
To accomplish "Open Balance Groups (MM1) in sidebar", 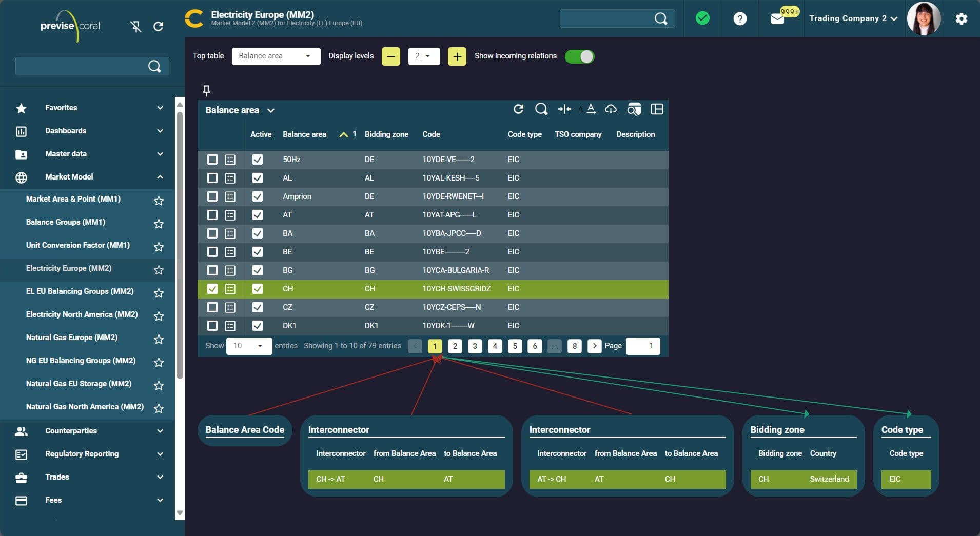I will click(x=66, y=222).
